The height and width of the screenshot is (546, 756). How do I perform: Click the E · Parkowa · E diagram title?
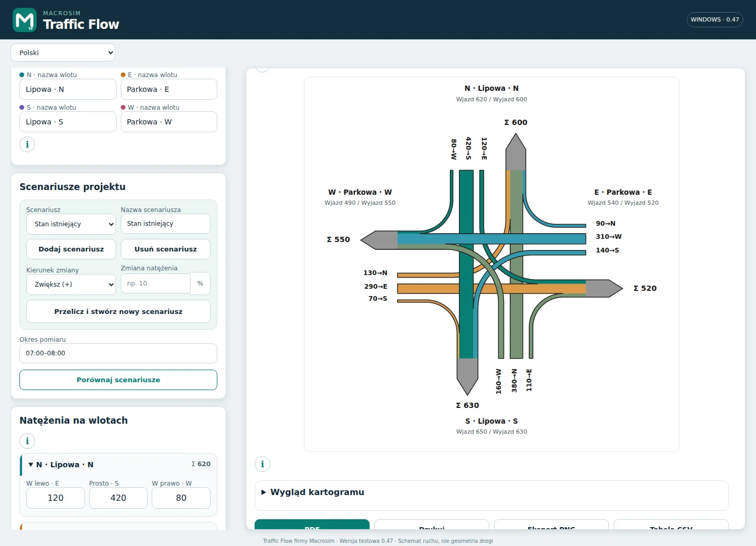(623, 192)
